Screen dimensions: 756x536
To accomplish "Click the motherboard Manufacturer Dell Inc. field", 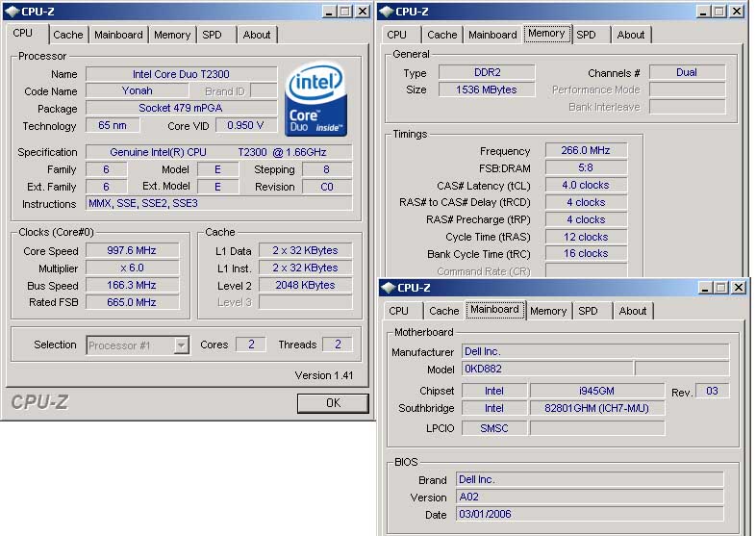I will [x=595, y=351].
